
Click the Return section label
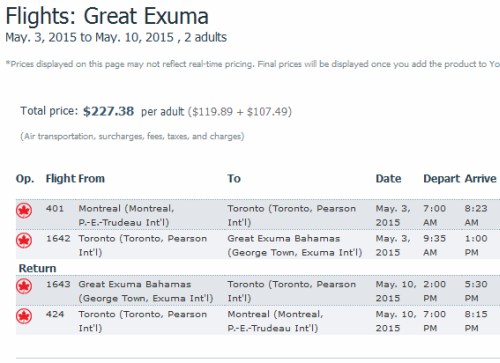(37, 268)
